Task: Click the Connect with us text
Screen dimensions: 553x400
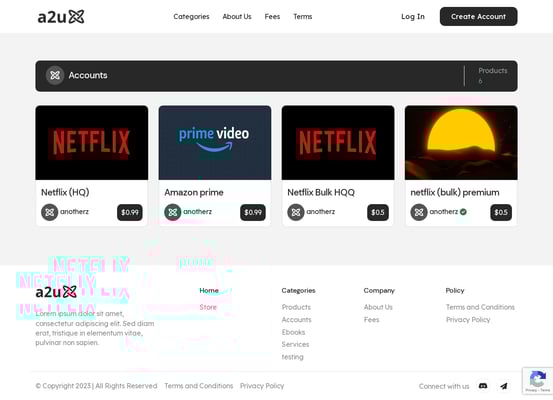Action: (444, 386)
